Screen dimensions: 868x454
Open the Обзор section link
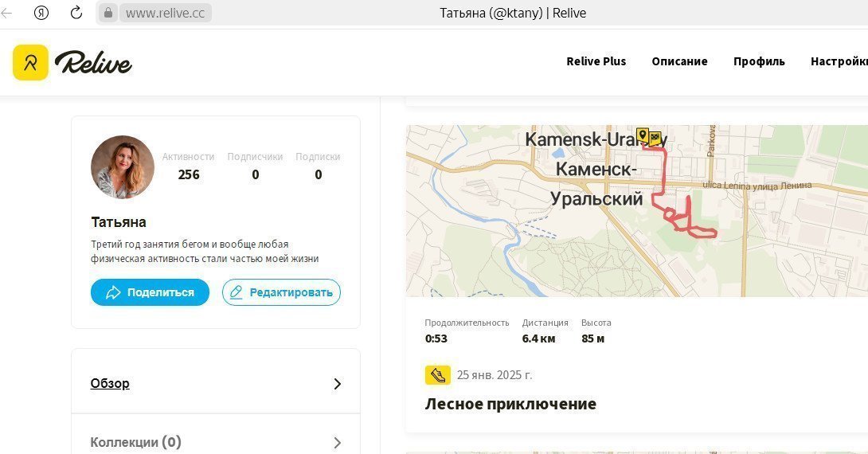110,383
